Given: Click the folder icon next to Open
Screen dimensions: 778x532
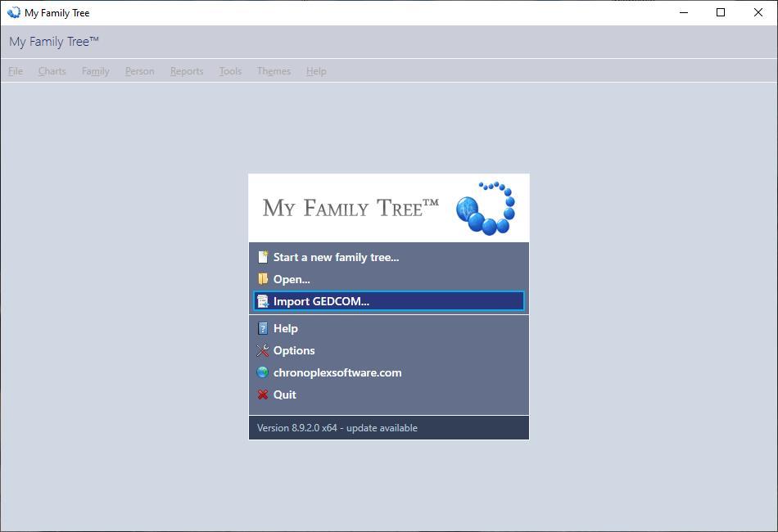Looking at the screenshot, I should click(x=263, y=279).
